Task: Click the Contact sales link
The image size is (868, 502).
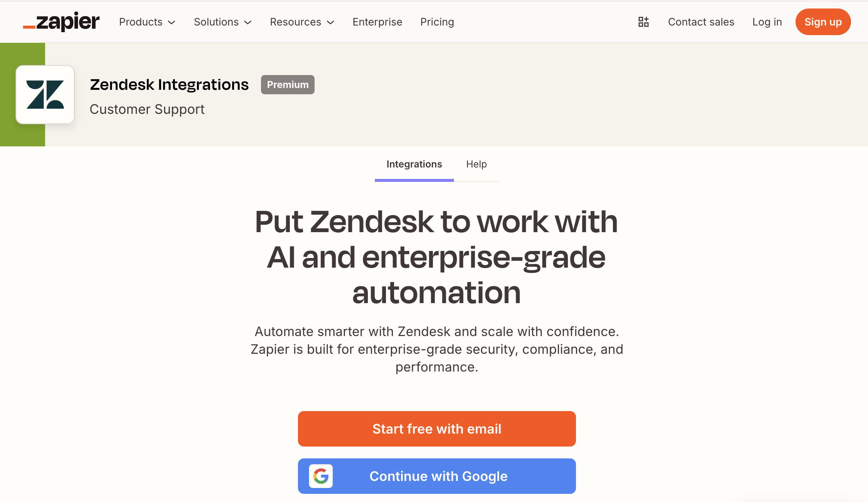Action: tap(701, 22)
